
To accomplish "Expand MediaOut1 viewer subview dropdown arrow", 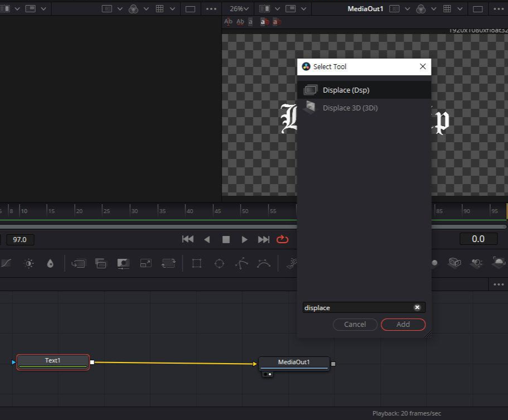I will 304,9.
